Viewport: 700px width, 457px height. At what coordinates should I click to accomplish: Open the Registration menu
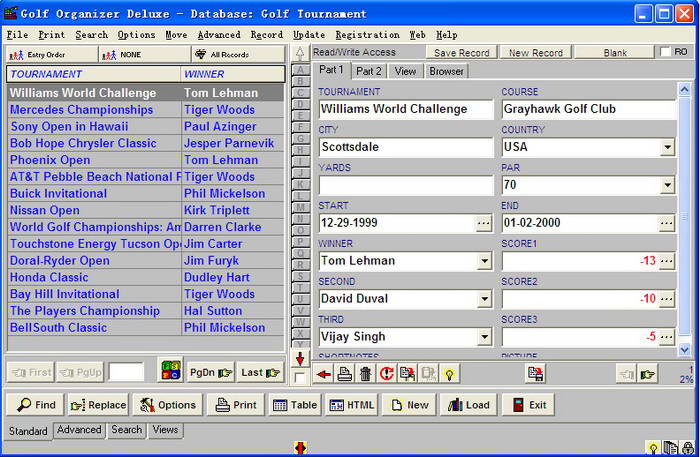pos(367,35)
